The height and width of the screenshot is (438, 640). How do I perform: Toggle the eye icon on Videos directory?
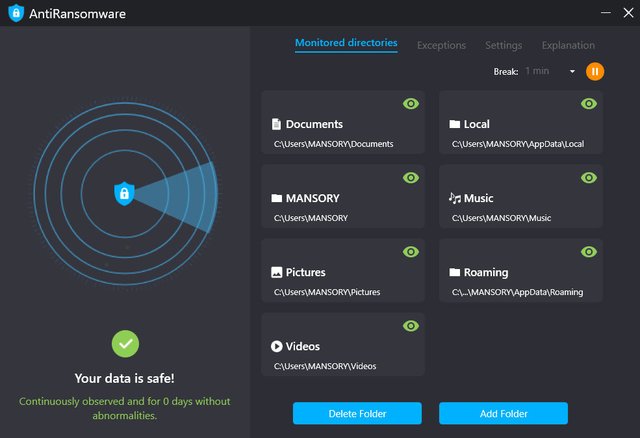411,326
